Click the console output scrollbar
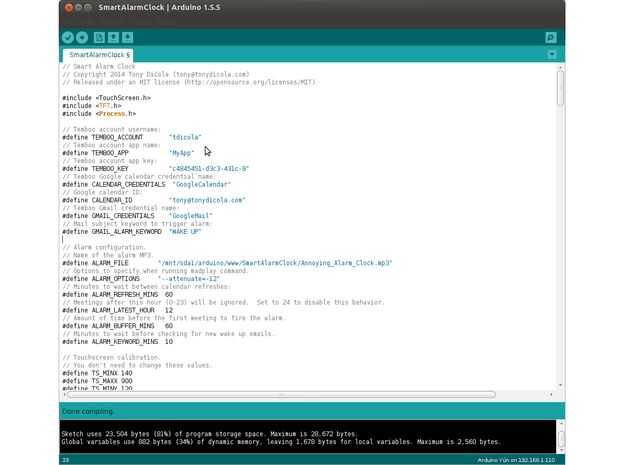Image resolution: width=620 pixels, height=465 pixels. click(561, 437)
